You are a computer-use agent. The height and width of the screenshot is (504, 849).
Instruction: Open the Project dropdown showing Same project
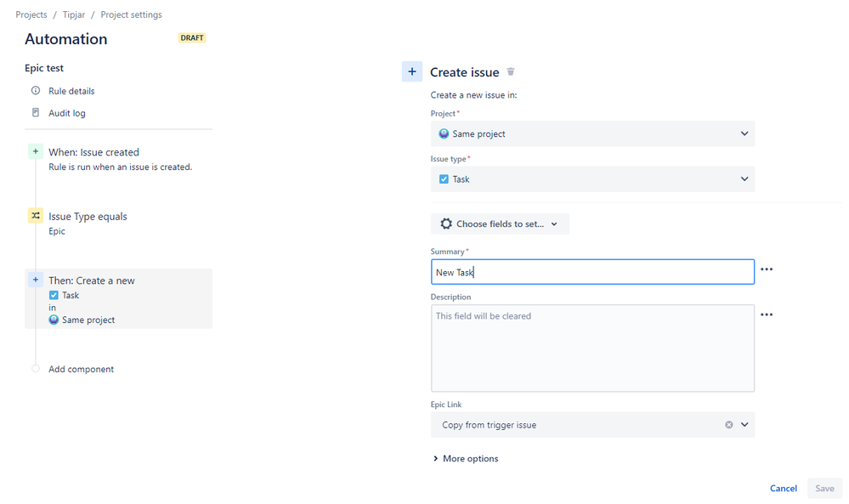592,133
